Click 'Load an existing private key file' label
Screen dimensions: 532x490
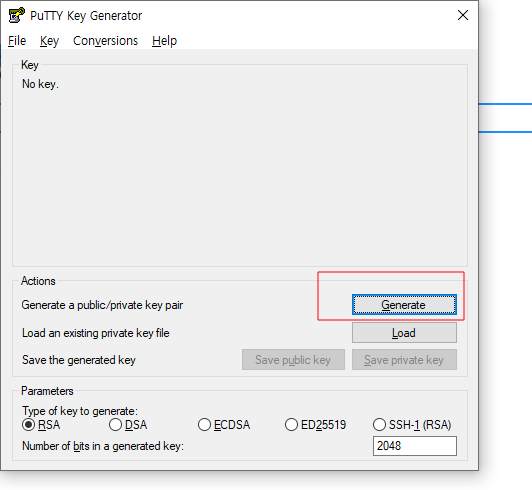click(96, 333)
